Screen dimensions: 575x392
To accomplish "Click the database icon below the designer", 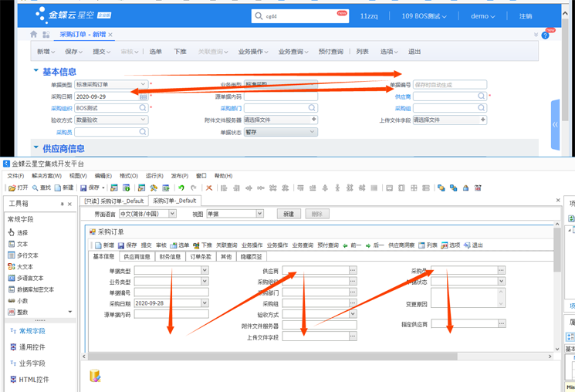I will (95, 376).
